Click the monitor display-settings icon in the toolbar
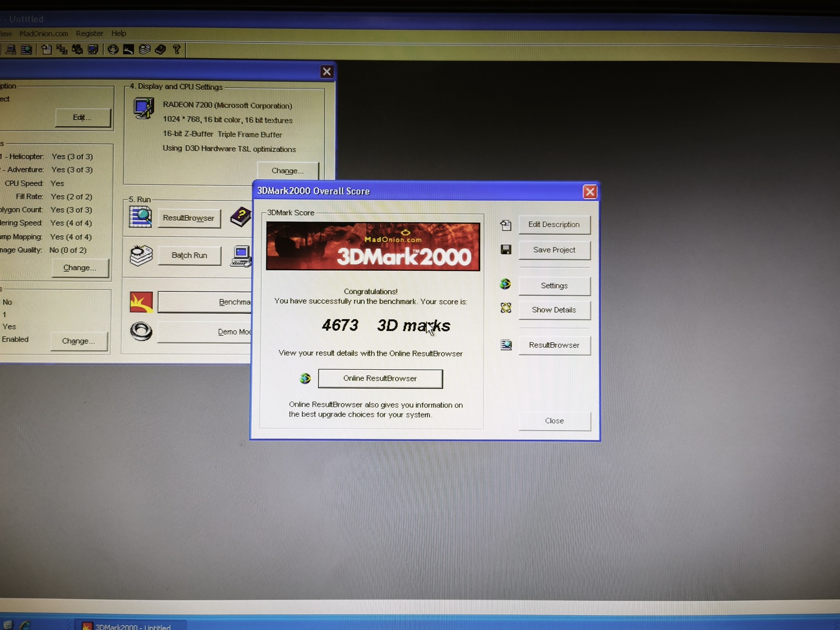The height and width of the screenshot is (630, 840). 93,49
